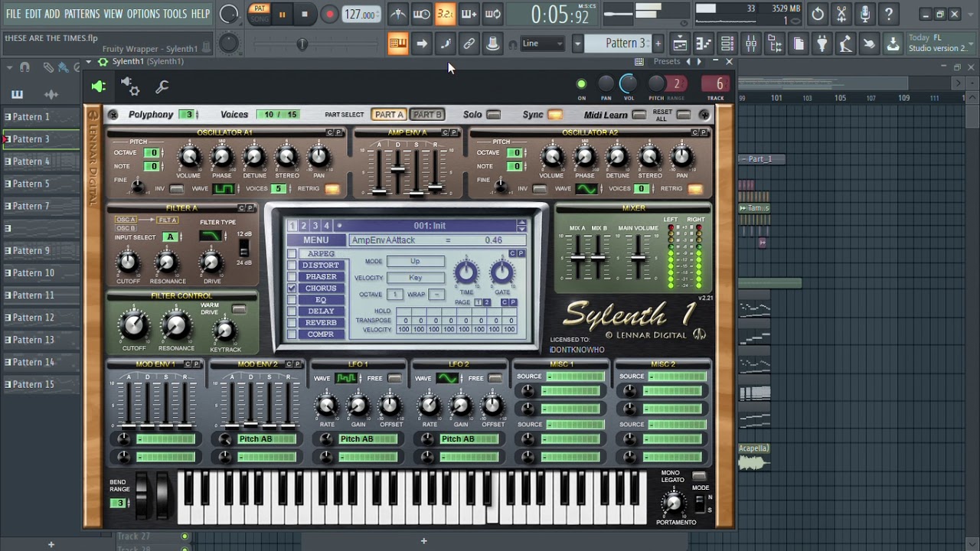The image size is (980, 551).
Task: Toggle the Sync switch in Sylenth1
Action: (555, 115)
